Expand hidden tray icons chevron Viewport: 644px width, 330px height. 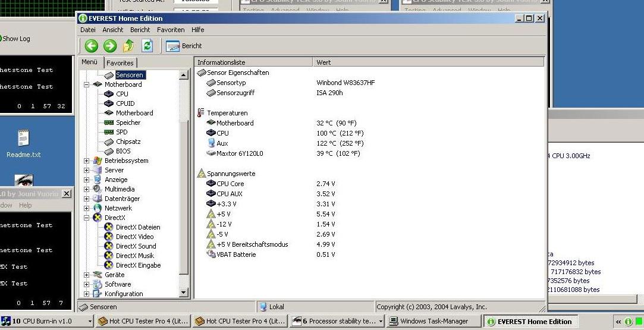[x=618, y=322]
